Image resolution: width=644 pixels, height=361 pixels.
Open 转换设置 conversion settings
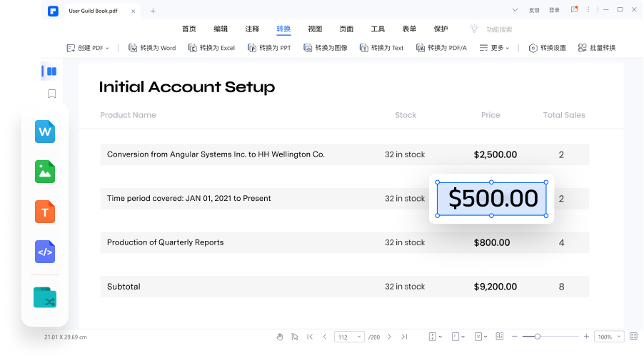(547, 48)
